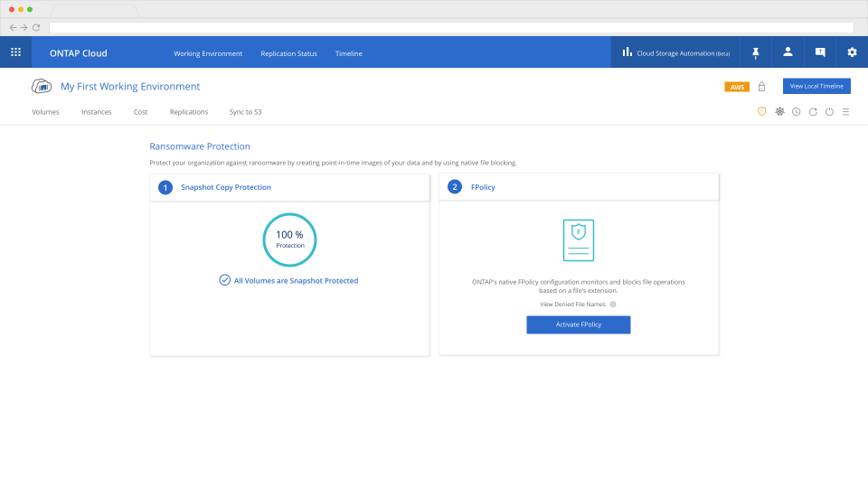Open the Timeline menu item
Image resolution: width=868 pixels, height=488 pixels.
pyautogui.click(x=349, y=53)
